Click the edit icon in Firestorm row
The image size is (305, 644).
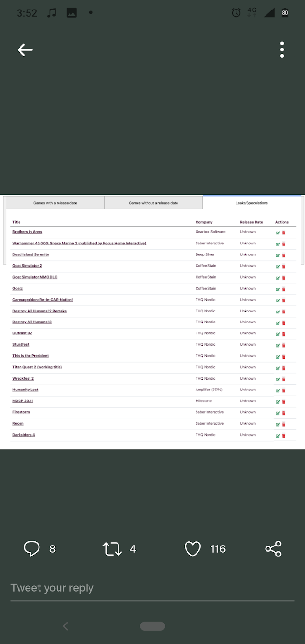coord(278,413)
